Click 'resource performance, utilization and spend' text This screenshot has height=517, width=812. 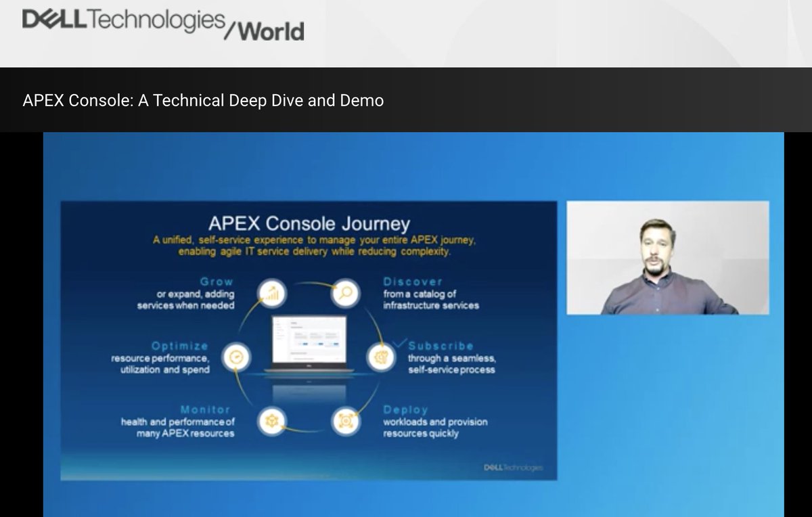[160, 363]
